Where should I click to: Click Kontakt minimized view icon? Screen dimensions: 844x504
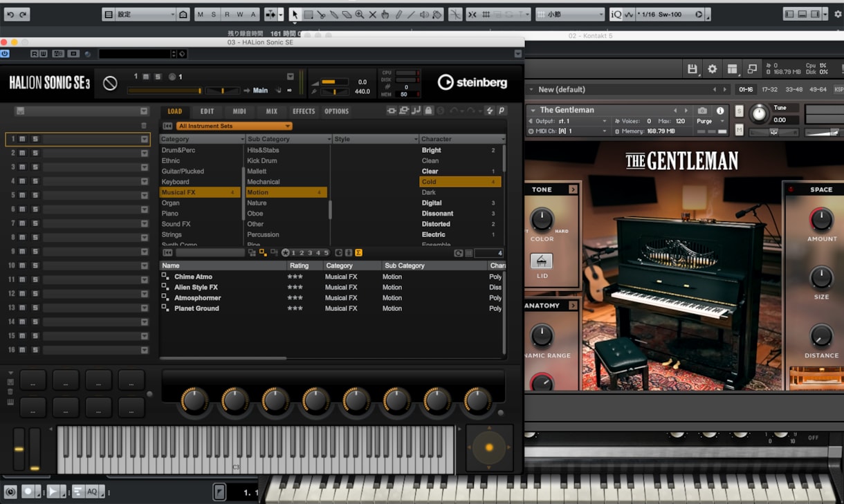pos(752,68)
